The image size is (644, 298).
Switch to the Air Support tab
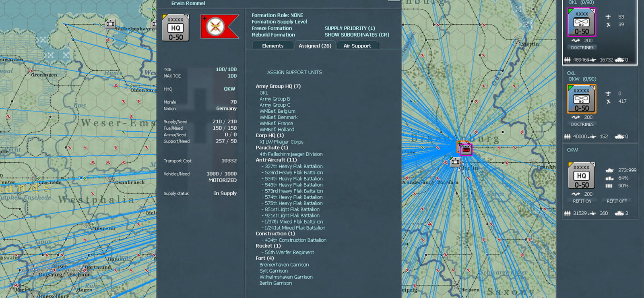(357, 46)
